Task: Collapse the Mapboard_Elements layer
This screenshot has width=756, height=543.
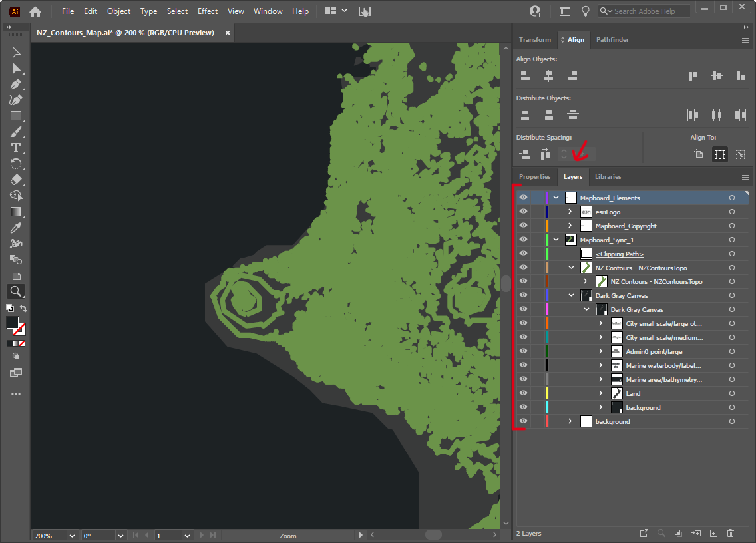Action: click(x=556, y=198)
